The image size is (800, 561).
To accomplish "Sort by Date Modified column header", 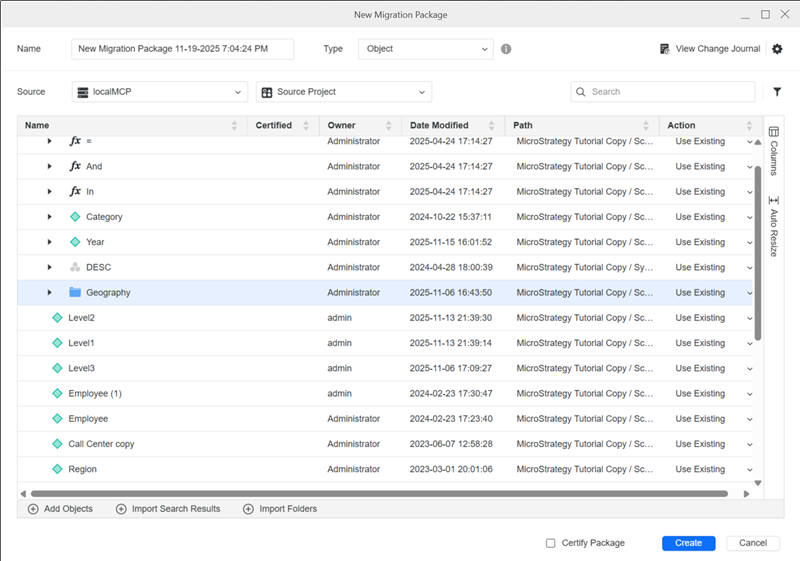I will (x=439, y=126).
